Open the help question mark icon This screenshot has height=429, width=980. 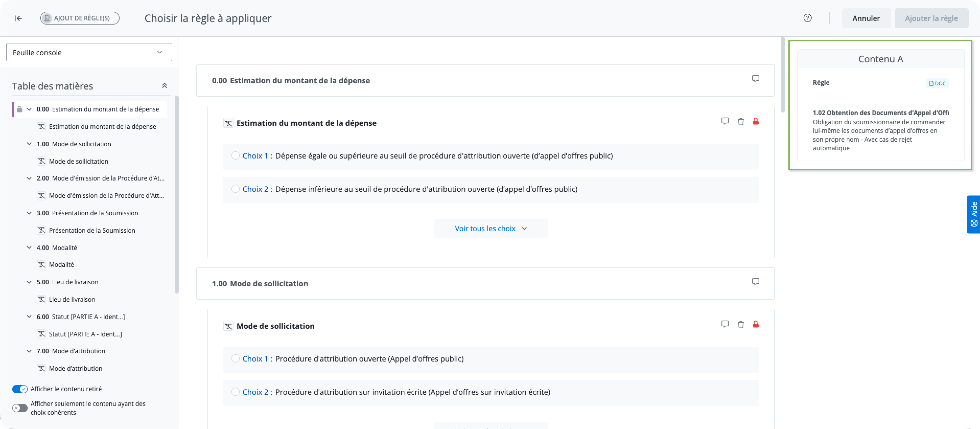[807, 18]
